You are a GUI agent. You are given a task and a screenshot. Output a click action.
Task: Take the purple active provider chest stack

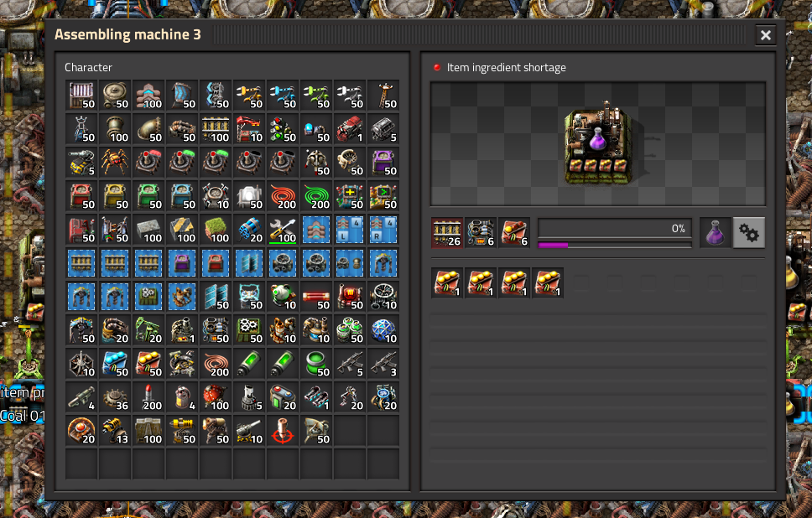383,163
